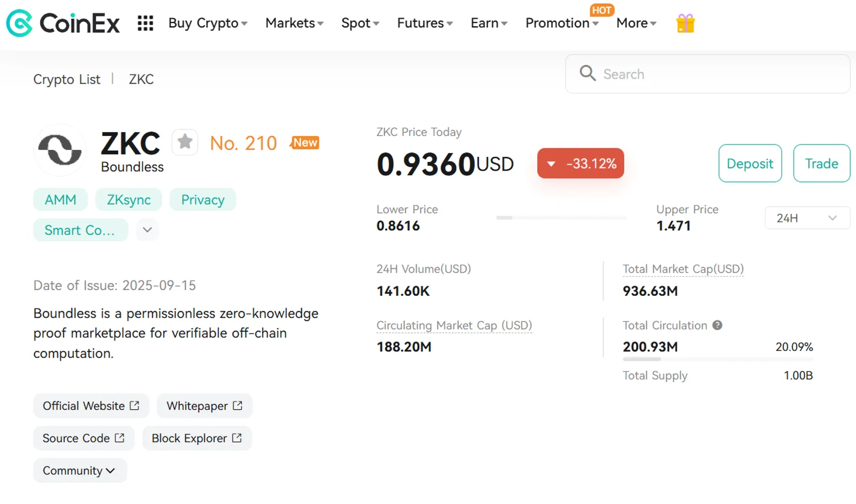Select the 24H time range dropdown
856x504 pixels.
807,218
